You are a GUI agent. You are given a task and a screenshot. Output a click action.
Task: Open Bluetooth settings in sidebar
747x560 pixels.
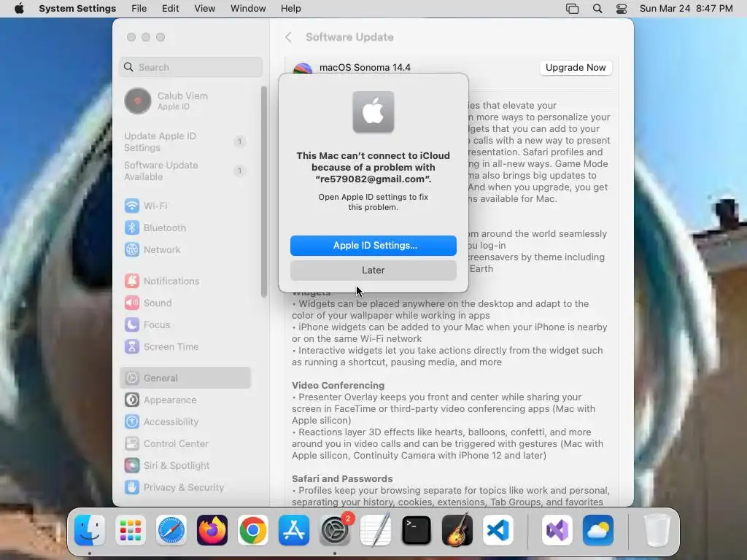coord(185,227)
